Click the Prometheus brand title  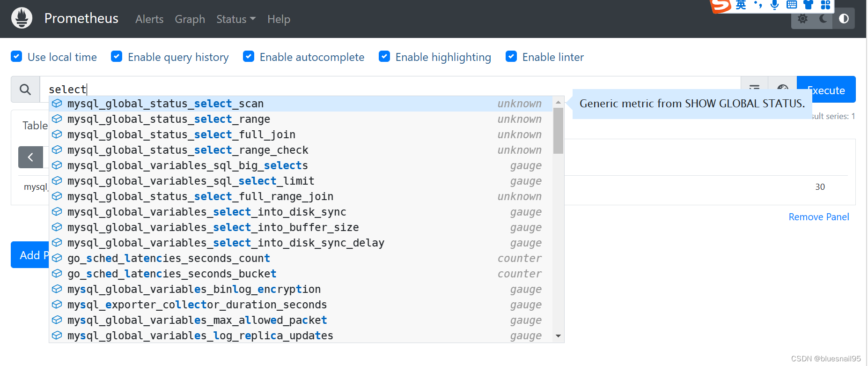pos(81,18)
